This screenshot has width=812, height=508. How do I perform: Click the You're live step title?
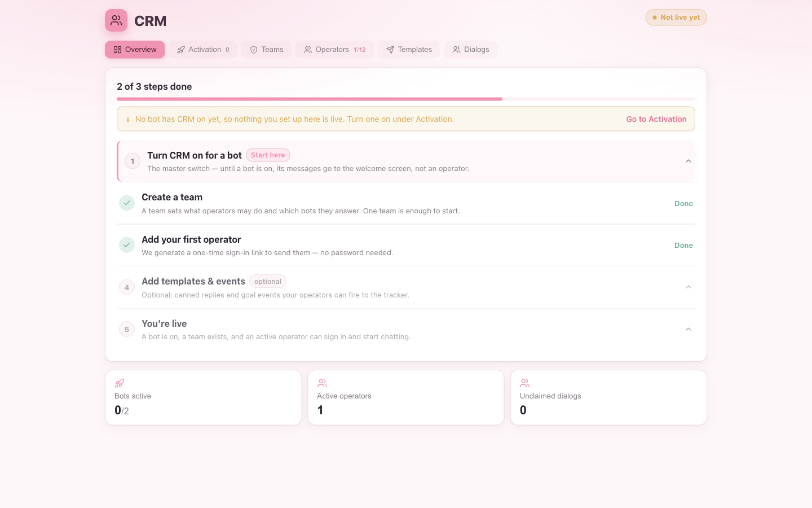pos(164,323)
